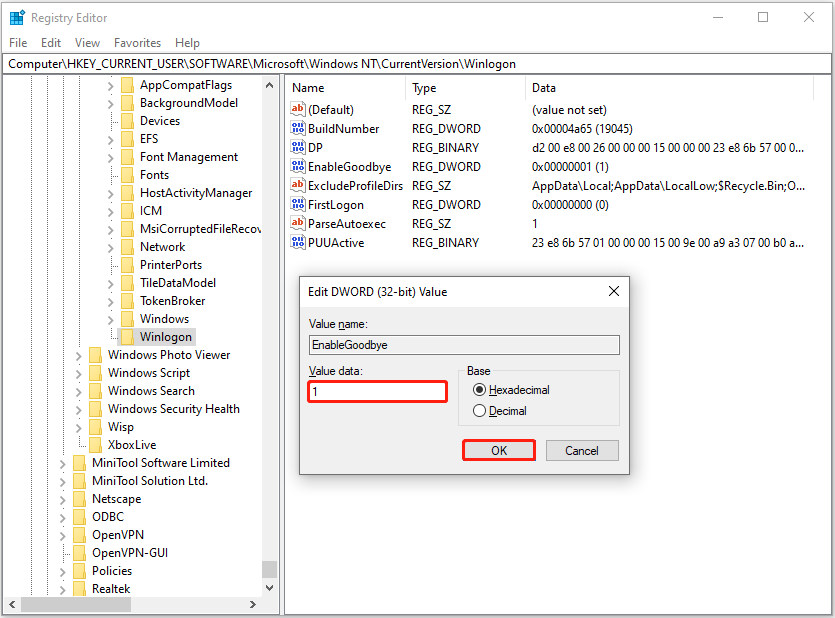Click the Value name field showing EnableGoodbye
The width and height of the screenshot is (835, 618).
(x=464, y=345)
